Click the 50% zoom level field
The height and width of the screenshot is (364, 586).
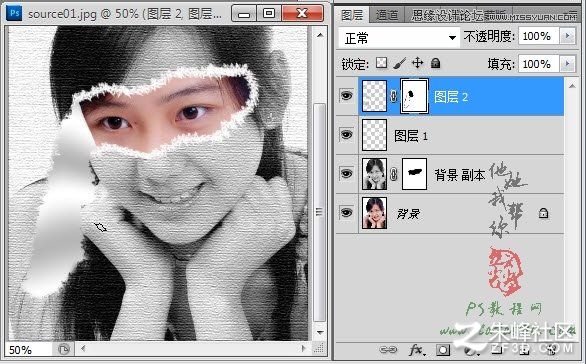tap(29, 350)
